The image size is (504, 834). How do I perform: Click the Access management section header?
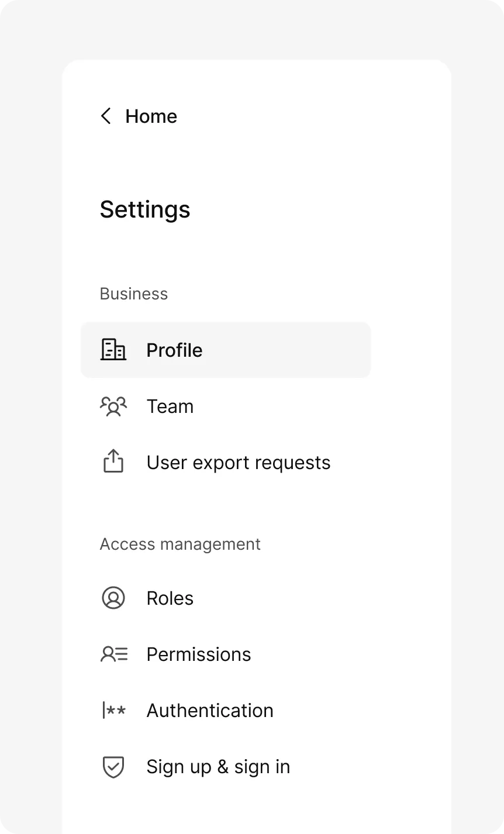click(x=179, y=544)
